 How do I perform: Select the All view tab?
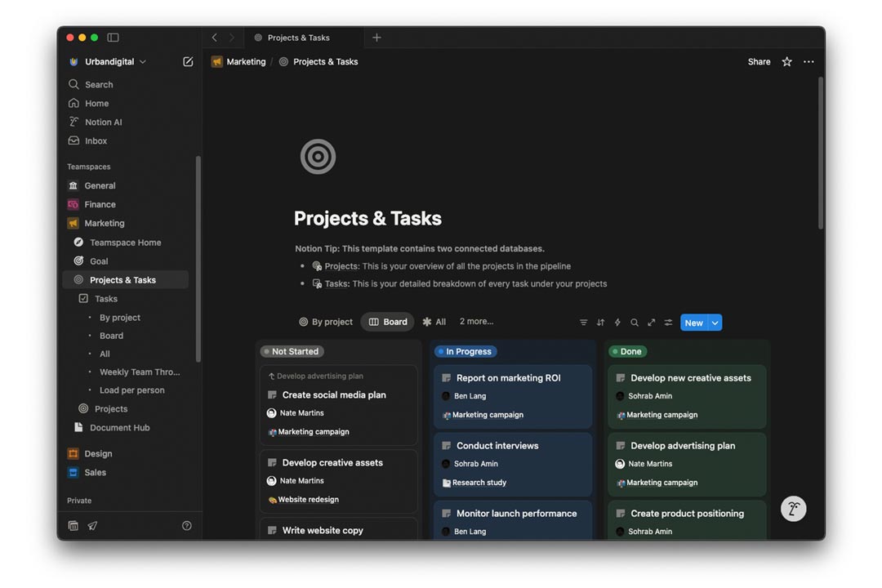[434, 322]
